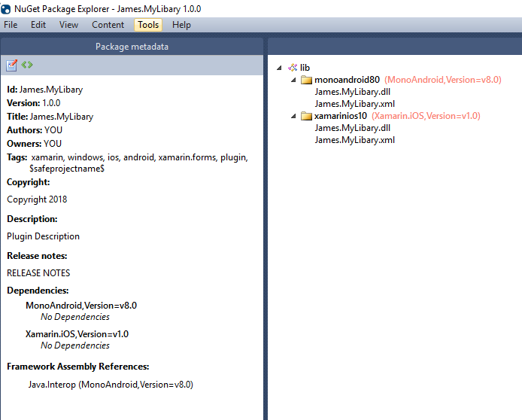This screenshot has height=420, width=522.
Task: Click the Package metadata panel header
Action: 132,47
